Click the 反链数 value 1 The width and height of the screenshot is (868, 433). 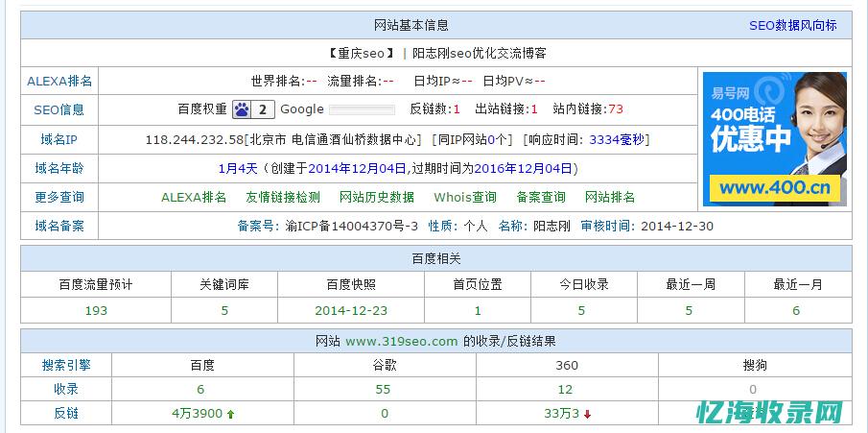click(457, 109)
